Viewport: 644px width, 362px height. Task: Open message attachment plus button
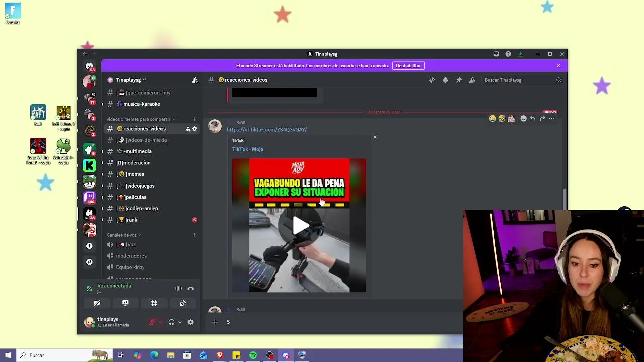click(215, 322)
